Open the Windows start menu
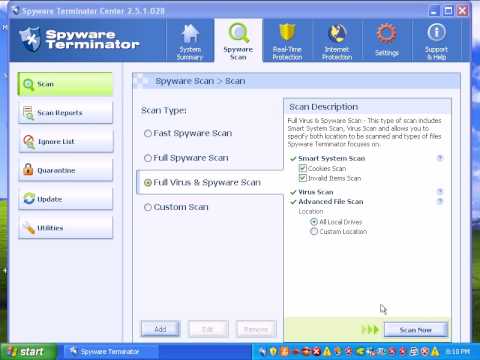 (28, 352)
